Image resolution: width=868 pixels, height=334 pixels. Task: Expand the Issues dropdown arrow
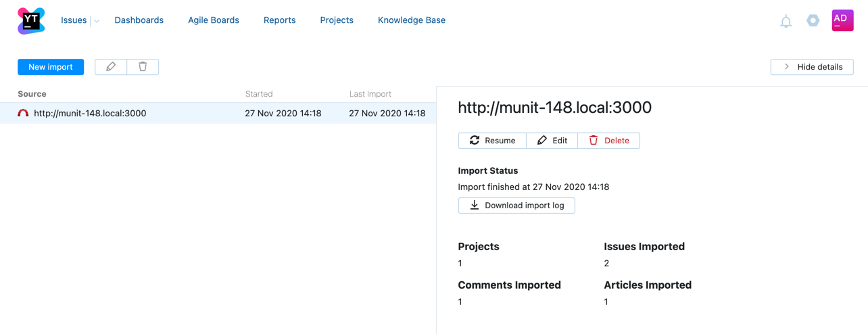point(97,21)
